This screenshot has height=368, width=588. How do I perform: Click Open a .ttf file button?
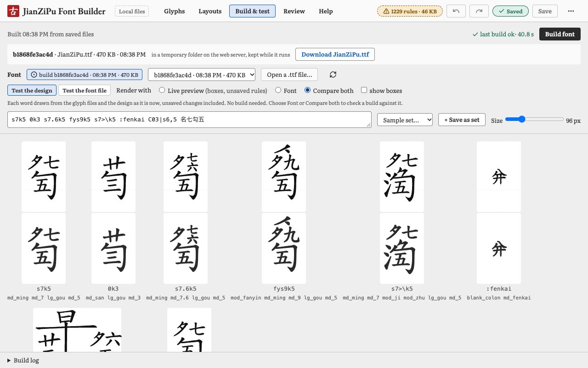[x=289, y=75]
